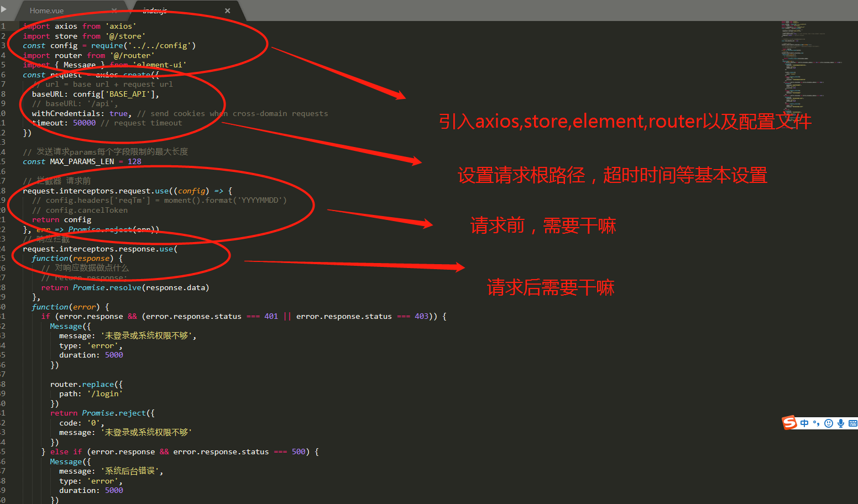
Task: Open the Sogou input method S logo
Action: (x=789, y=423)
